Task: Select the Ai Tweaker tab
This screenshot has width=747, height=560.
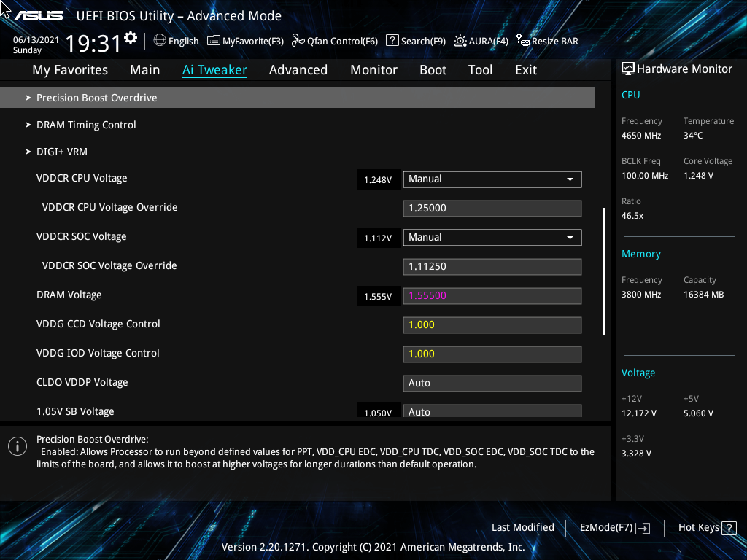Action: coord(214,70)
